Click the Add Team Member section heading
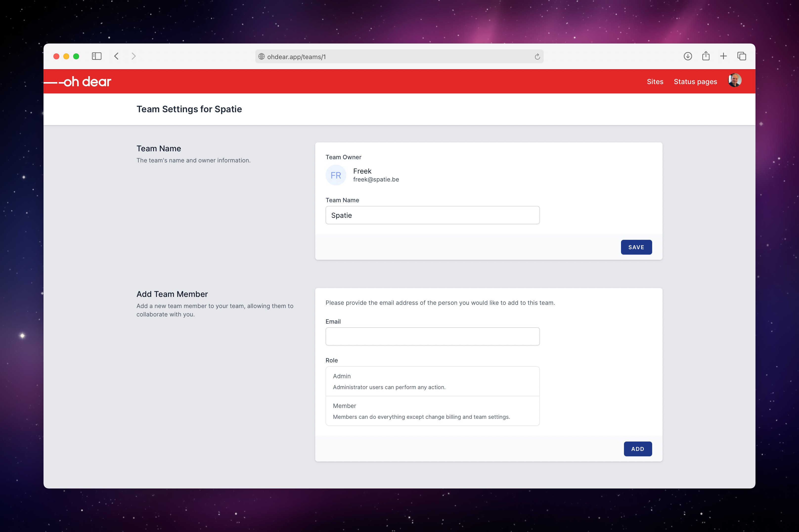799x532 pixels. (x=172, y=294)
